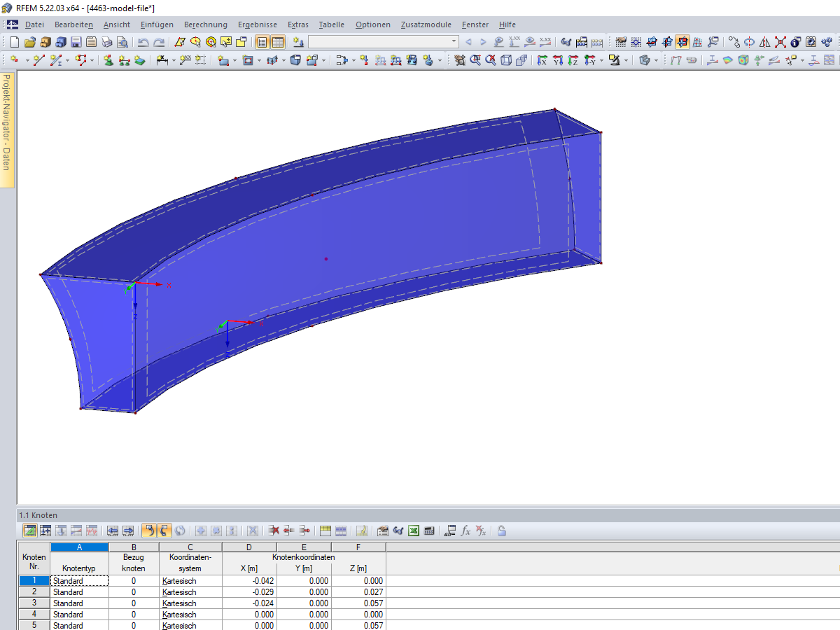The height and width of the screenshot is (630, 840).
Task: Open the Datei menu
Action: (34, 24)
